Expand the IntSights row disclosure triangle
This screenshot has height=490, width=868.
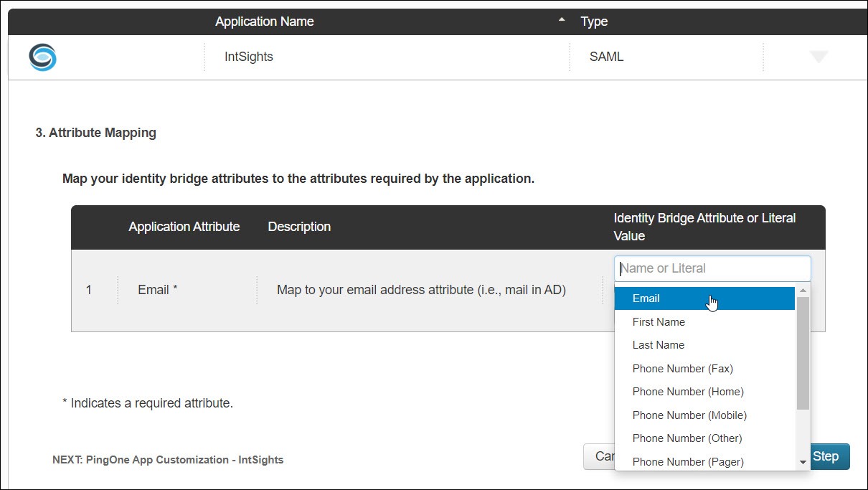pos(819,57)
